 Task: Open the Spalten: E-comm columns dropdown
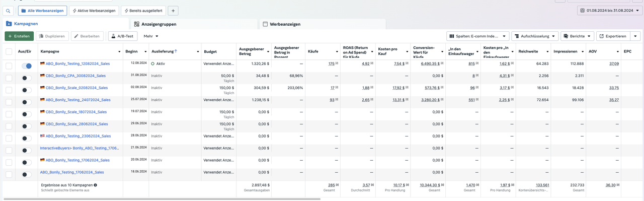coord(477,36)
